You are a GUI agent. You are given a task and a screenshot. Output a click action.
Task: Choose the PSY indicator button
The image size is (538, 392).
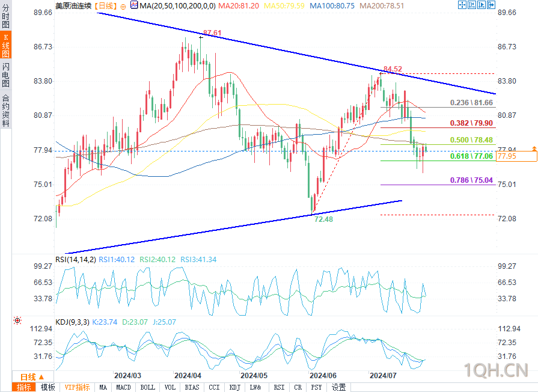click(316, 387)
